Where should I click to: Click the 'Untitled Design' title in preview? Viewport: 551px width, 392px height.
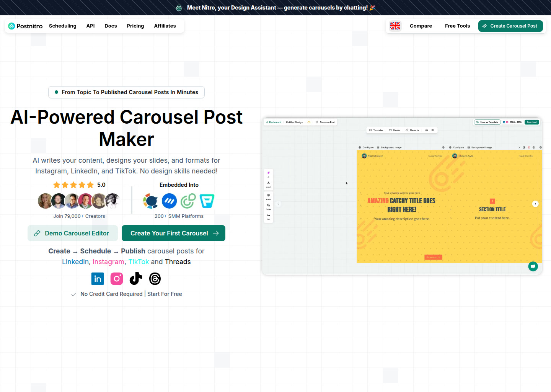(x=294, y=122)
